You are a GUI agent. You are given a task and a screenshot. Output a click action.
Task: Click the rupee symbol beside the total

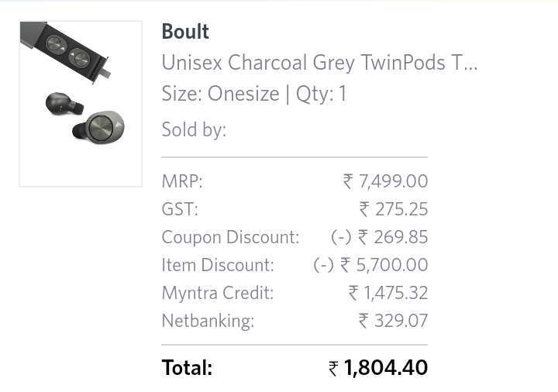334,369
